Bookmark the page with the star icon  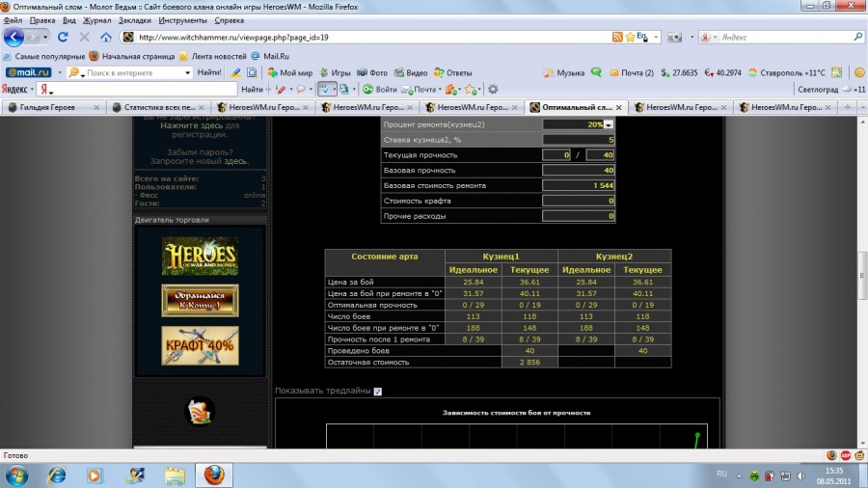tap(630, 37)
